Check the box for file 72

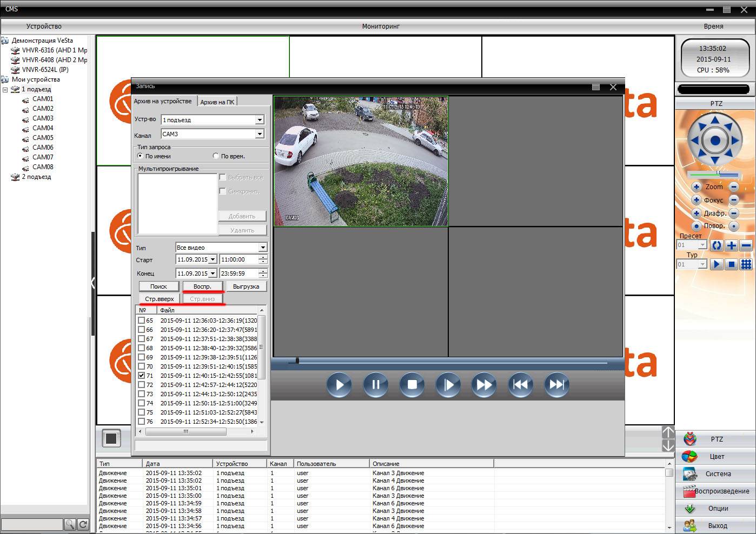pyautogui.click(x=142, y=385)
